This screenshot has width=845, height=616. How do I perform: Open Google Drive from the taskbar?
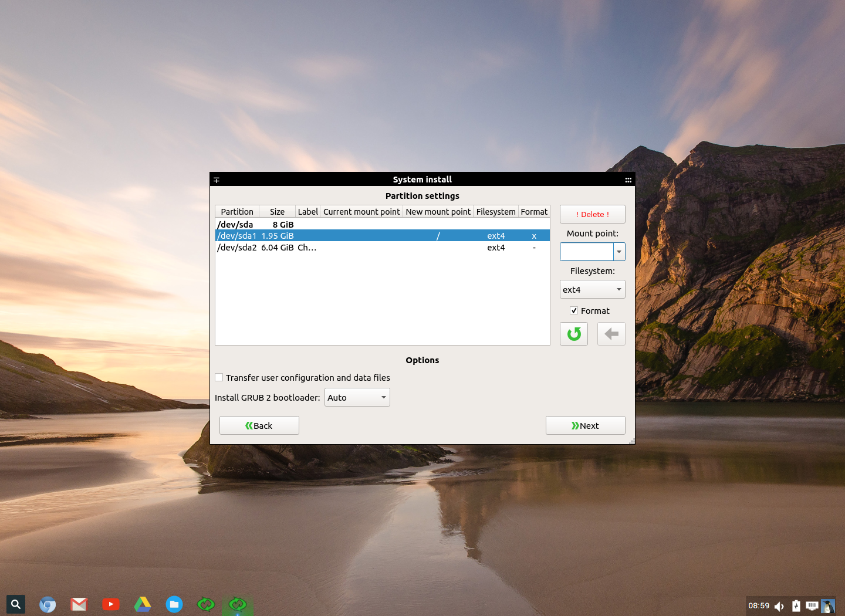[143, 604]
